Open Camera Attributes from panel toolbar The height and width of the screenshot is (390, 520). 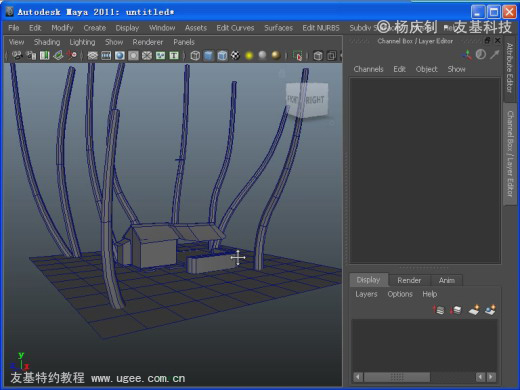[31, 55]
